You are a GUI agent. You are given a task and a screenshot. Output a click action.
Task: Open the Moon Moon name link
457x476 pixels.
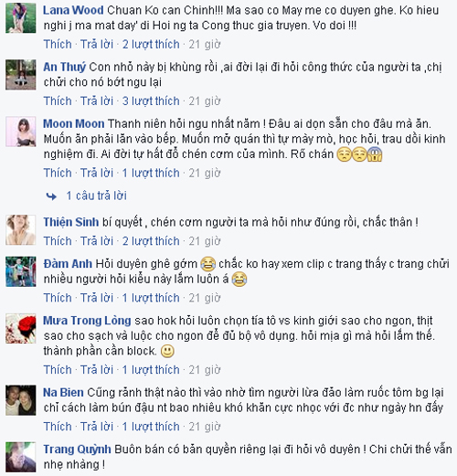pyautogui.click(x=74, y=123)
